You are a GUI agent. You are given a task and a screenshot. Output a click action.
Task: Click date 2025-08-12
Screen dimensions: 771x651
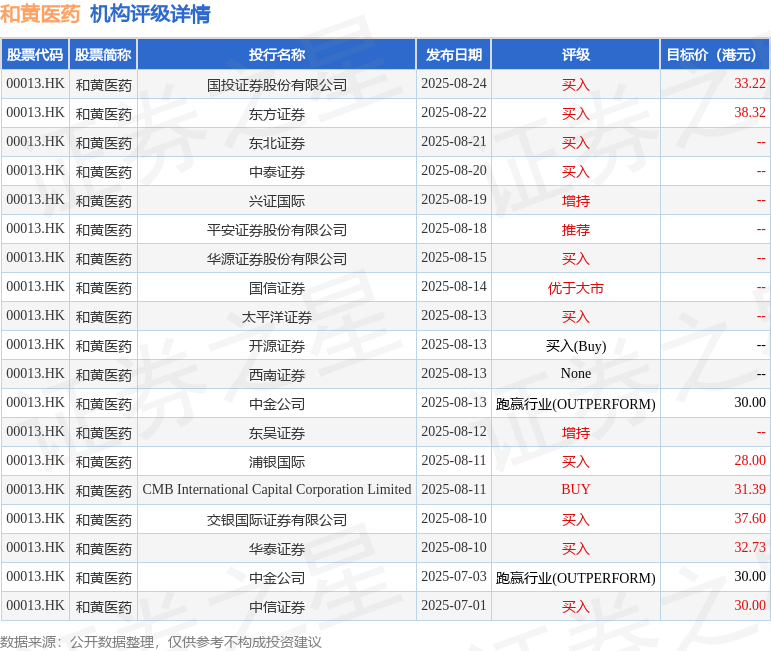tap(454, 432)
